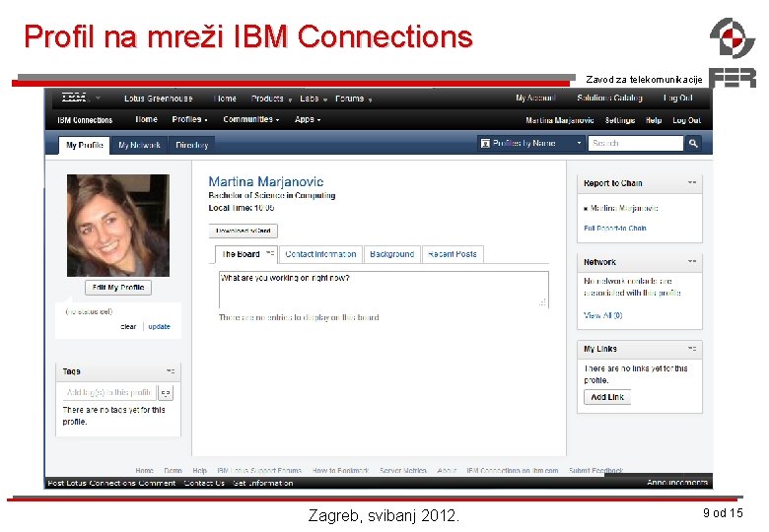Image resolution: width=769 pixels, height=532 pixels.
Task: Select The Board tab
Action: click(241, 254)
